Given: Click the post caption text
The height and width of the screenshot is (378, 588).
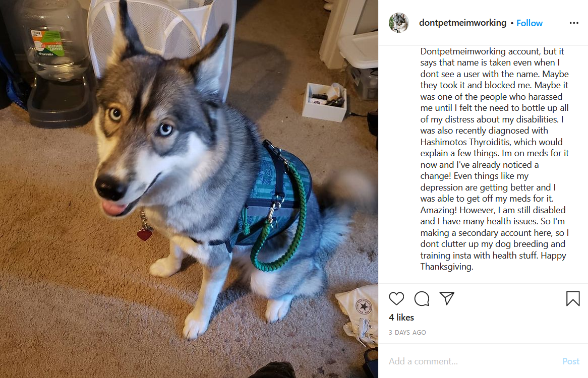Looking at the screenshot, I should [x=494, y=159].
